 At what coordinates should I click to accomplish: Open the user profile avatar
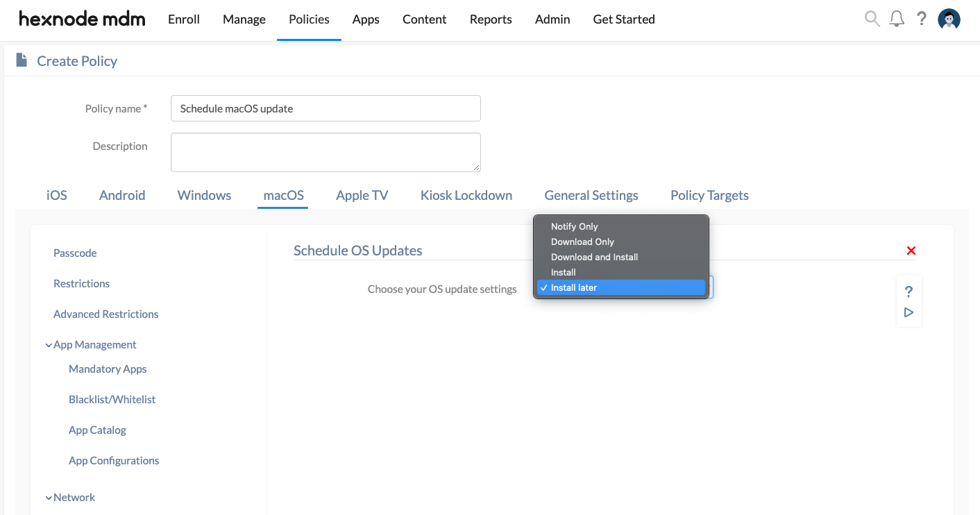pyautogui.click(x=949, y=19)
